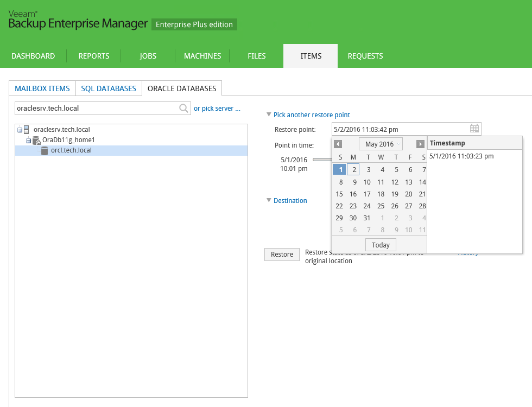Click the OraDb11g_home1 Oracle home icon
This screenshot has width=532, height=407.
pos(37,140)
